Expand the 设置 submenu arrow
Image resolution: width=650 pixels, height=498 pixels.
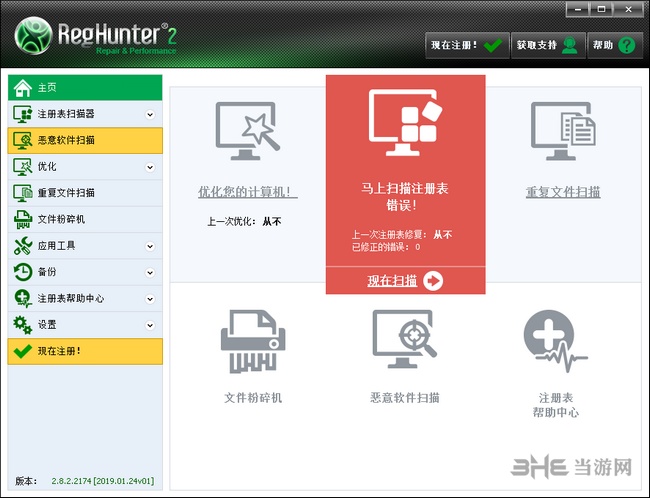pos(150,326)
